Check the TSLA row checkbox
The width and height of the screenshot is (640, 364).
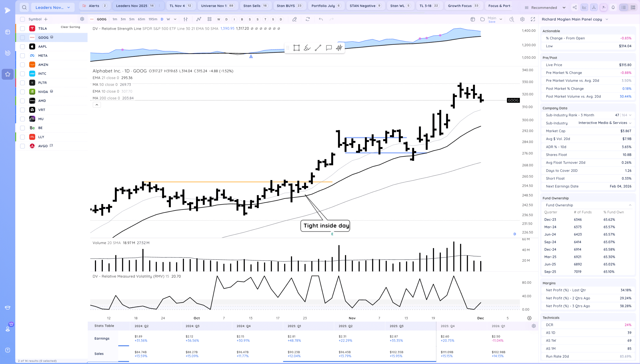tap(22, 28)
